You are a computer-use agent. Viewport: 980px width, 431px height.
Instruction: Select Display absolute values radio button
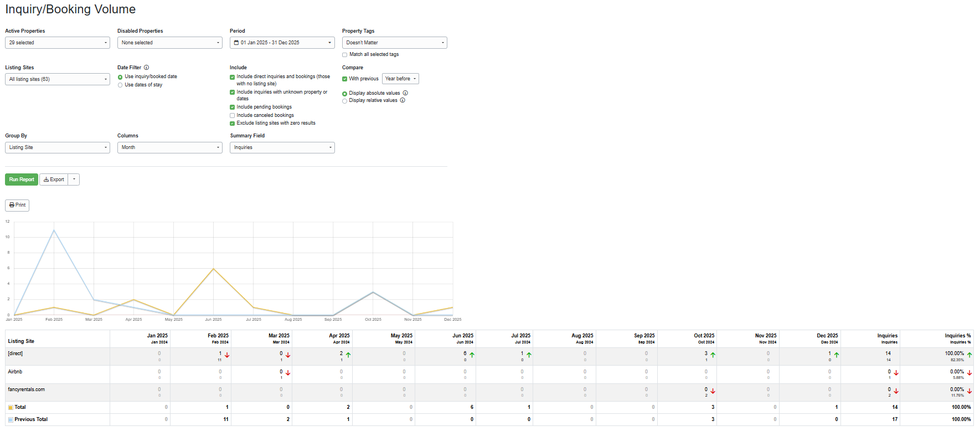(x=344, y=94)
